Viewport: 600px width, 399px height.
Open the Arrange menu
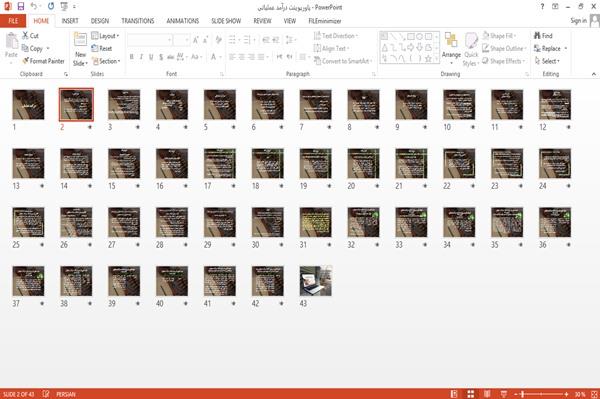tap(451, 48)
